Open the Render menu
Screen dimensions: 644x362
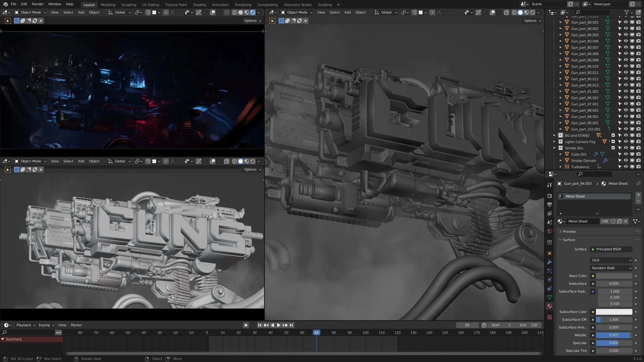pyautogui.click(x=38, y=4)
